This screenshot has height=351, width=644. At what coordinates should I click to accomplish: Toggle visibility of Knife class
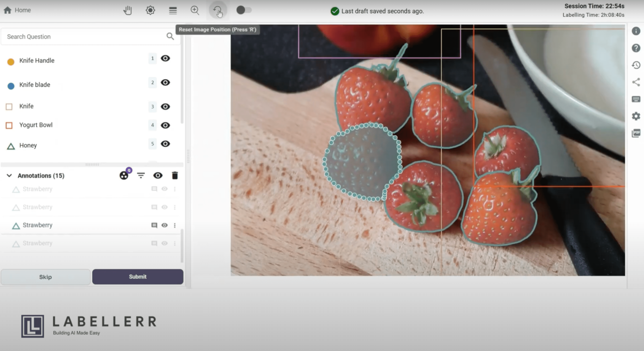[165, 107]
